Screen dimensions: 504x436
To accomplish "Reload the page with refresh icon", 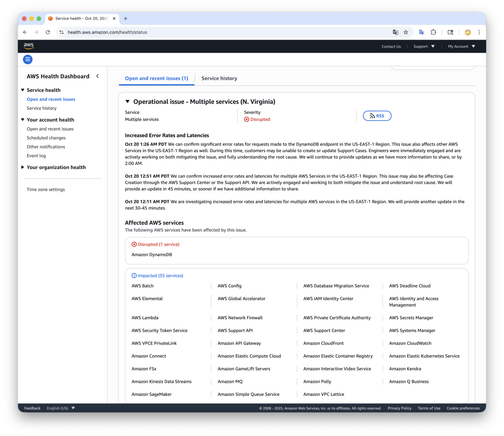I will tap(48, 32).
